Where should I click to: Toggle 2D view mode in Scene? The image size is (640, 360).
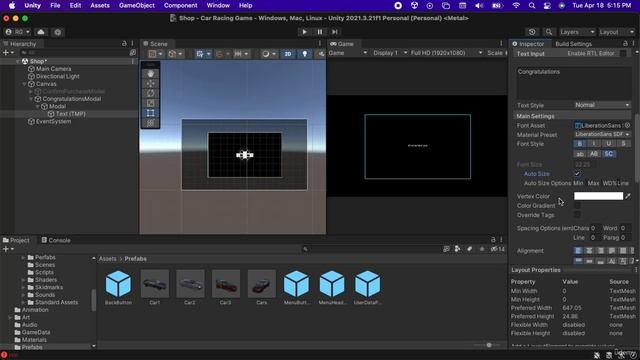coord(288,54)
